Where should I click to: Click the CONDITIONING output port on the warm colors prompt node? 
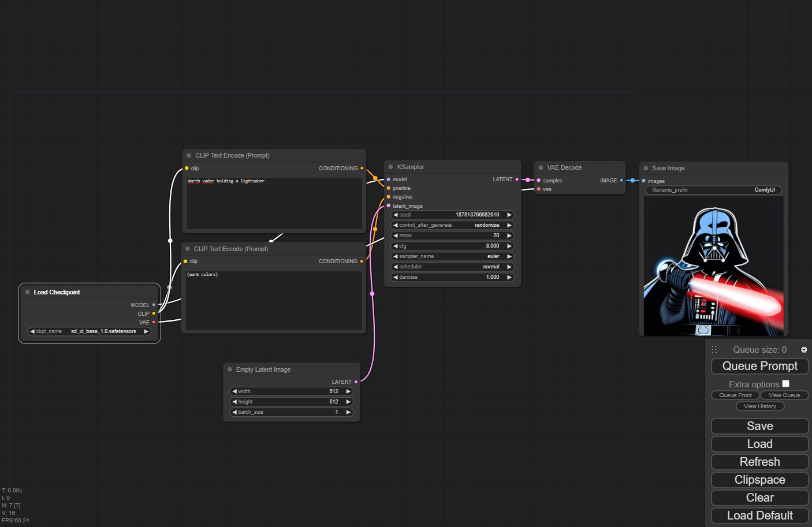click(x=362, y=261)
